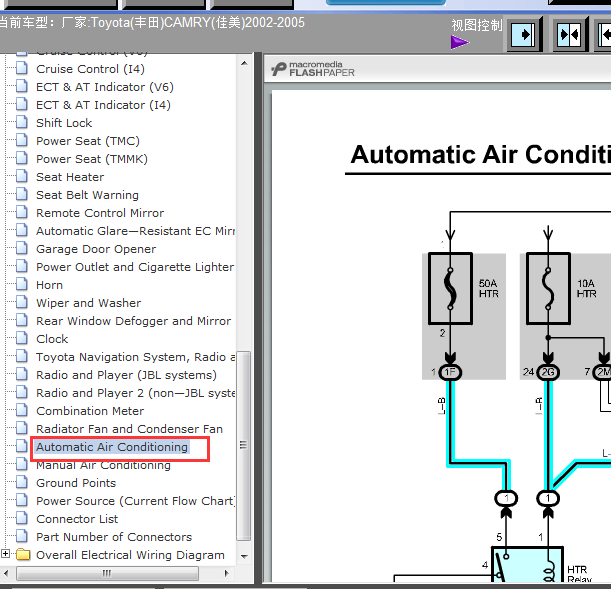Image resolution: width=611 pixels, height=589 pixels.
Task: Click the folder icon of Overall Electrical Wiring Diagram
Action: 23,554
